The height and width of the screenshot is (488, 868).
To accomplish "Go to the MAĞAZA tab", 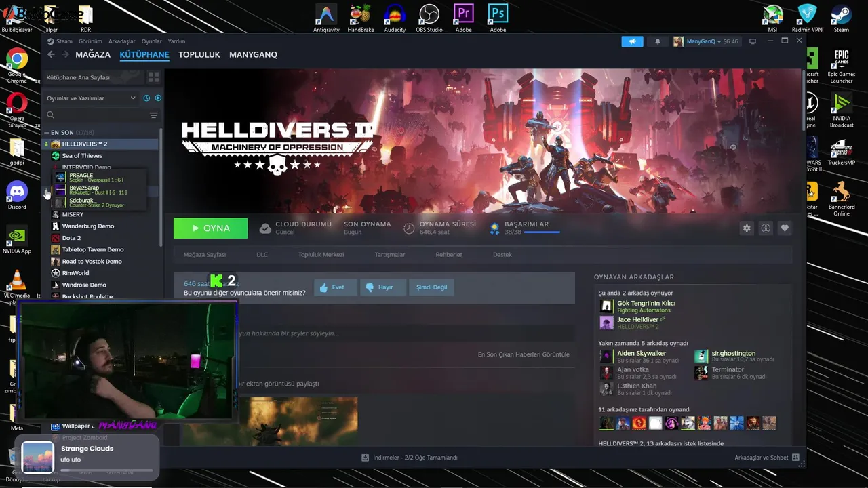I will [x=93, y=54].
